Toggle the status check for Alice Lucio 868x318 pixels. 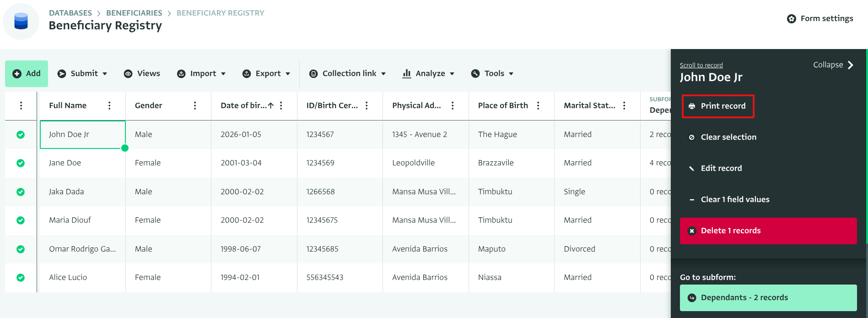[21, 278]
